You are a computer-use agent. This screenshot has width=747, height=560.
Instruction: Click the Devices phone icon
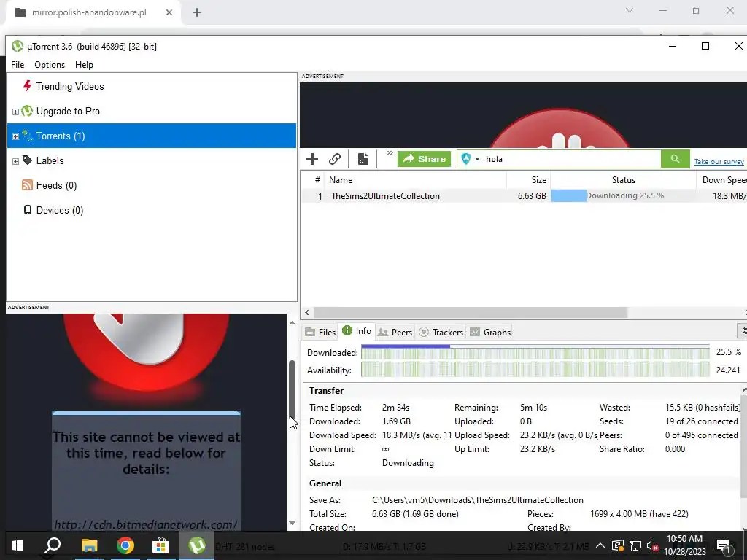(x=28, y=210)
